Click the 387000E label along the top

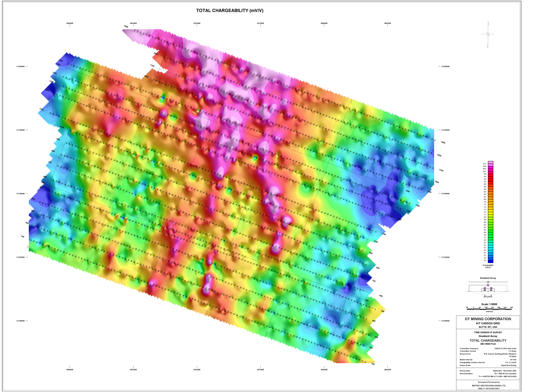pos(197,23)
